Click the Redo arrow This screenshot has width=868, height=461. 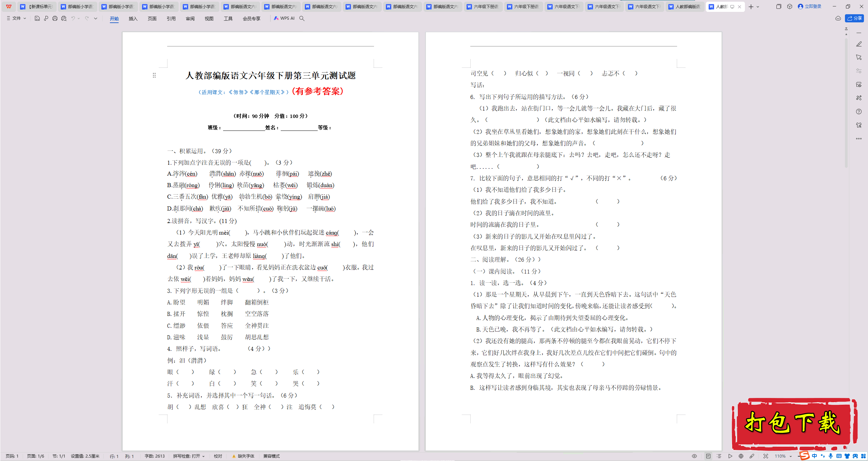[87, 18]
